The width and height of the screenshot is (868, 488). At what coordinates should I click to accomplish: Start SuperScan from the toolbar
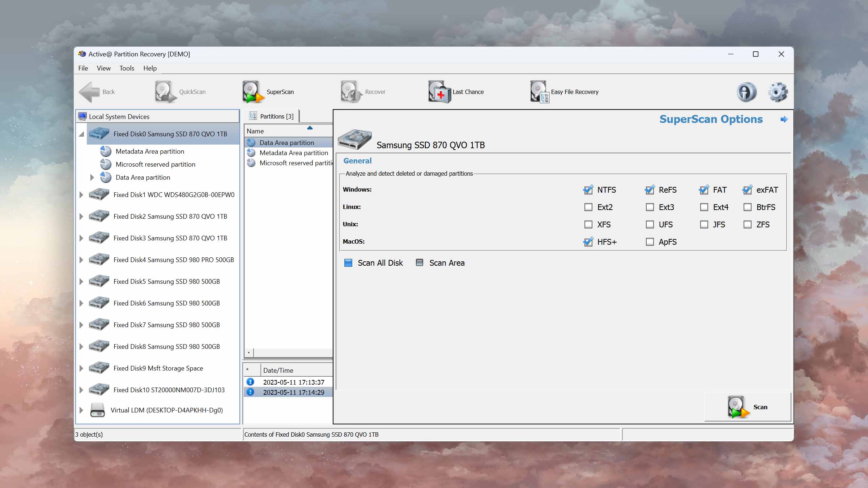pos(268,92)
